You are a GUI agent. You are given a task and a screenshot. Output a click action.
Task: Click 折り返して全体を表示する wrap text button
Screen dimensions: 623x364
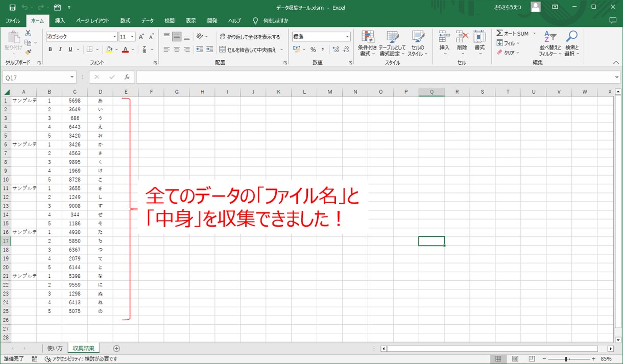(x=250, y=37)
